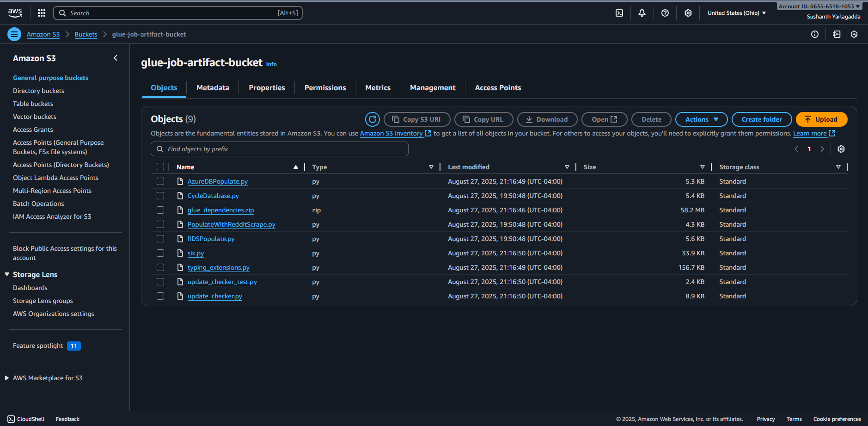Viewport: 868px width, 426px height.
Task: Sort by Name column arrow
Action: coord(296,167)
